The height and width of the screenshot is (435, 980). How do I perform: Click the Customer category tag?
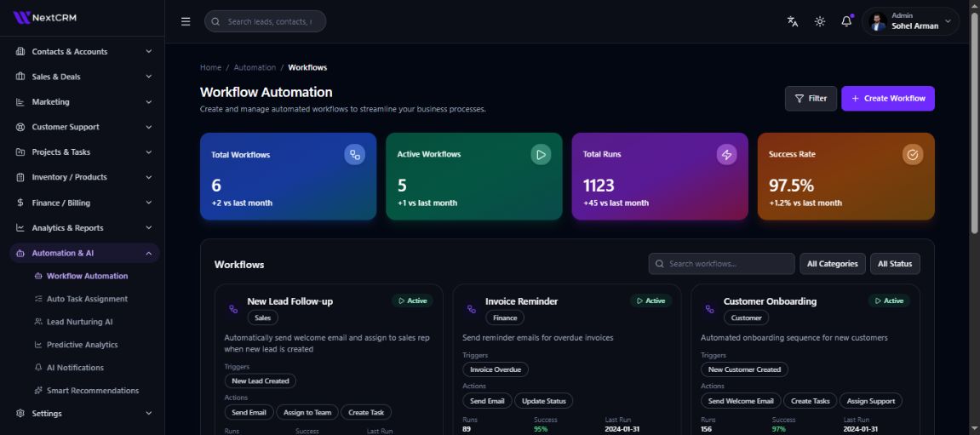pos(746,318)
